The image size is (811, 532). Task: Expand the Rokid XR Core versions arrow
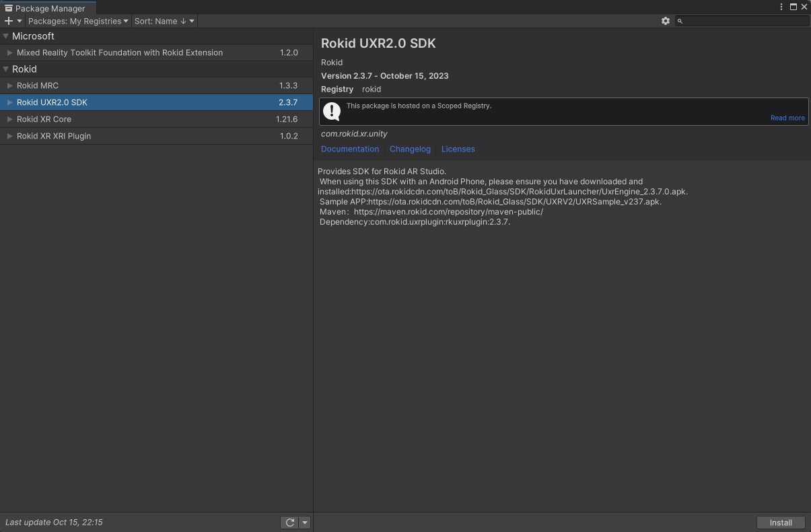[10, 119]
